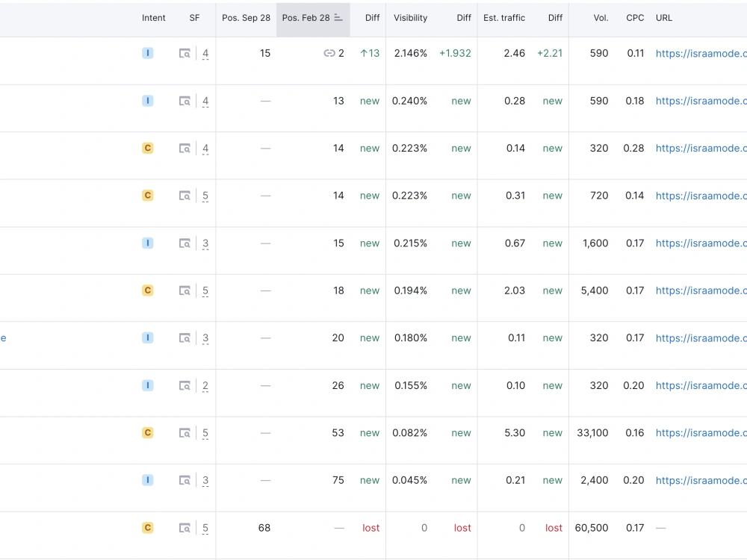Click Commercial intent badge in 0.28 CPC row
The width and height of the screenshot is (747, 560).
148,148
